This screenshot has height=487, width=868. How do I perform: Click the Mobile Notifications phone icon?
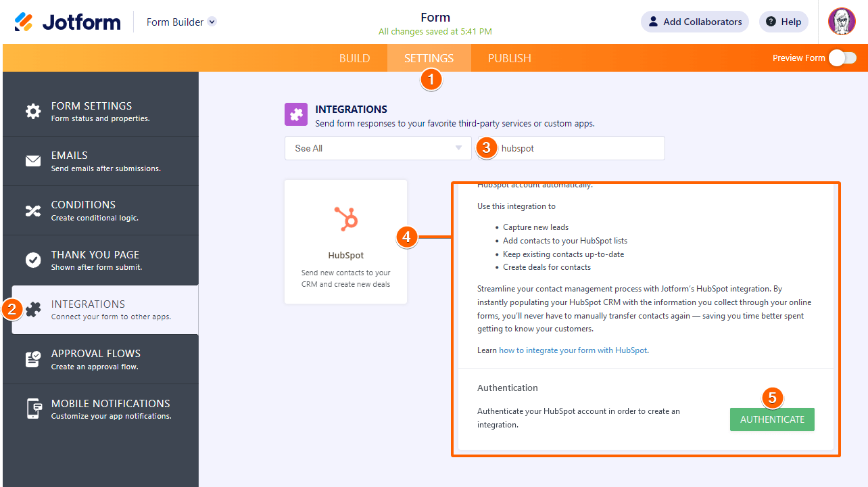point(34,409)
